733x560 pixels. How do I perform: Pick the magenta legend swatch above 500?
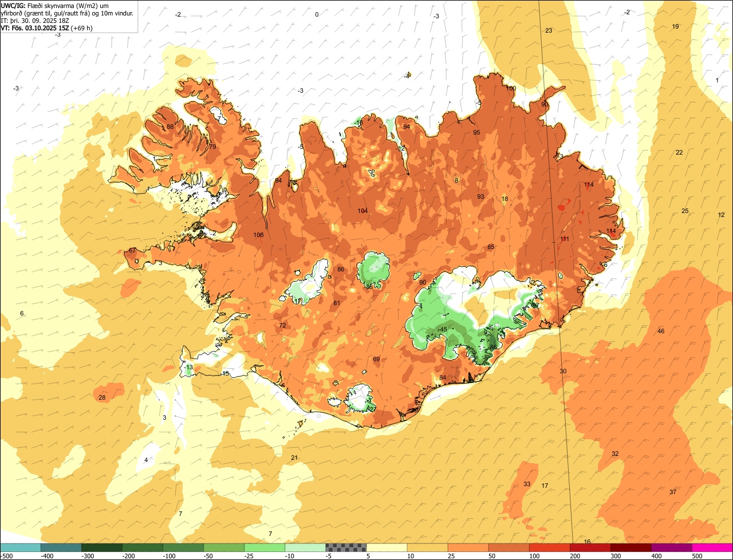(712, 547)
